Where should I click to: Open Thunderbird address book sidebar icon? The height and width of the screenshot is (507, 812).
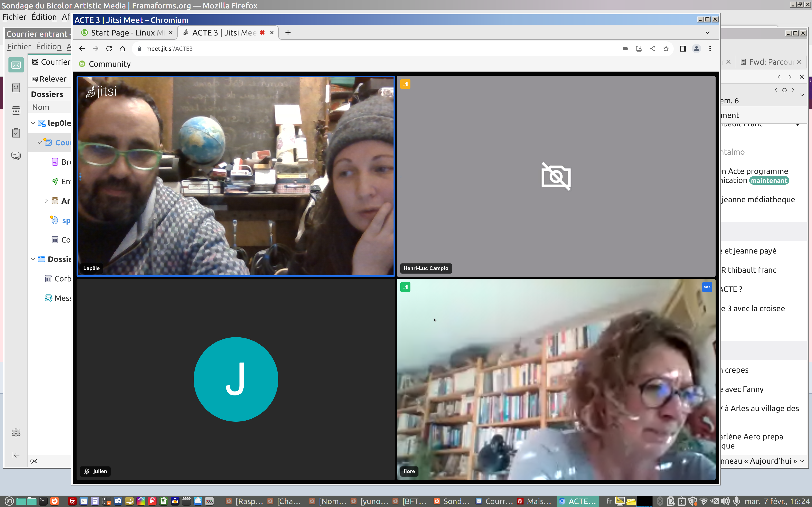tap(16, 88)
